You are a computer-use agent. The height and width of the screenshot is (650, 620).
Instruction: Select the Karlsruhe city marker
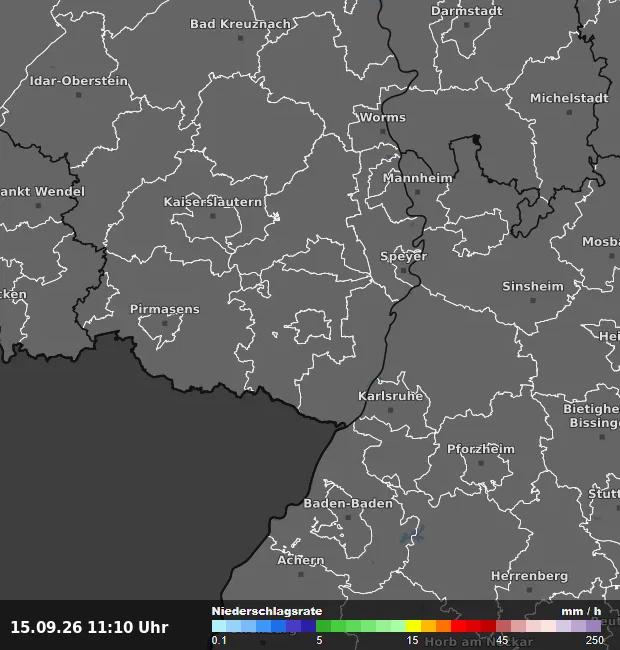(x=390, y=410)
